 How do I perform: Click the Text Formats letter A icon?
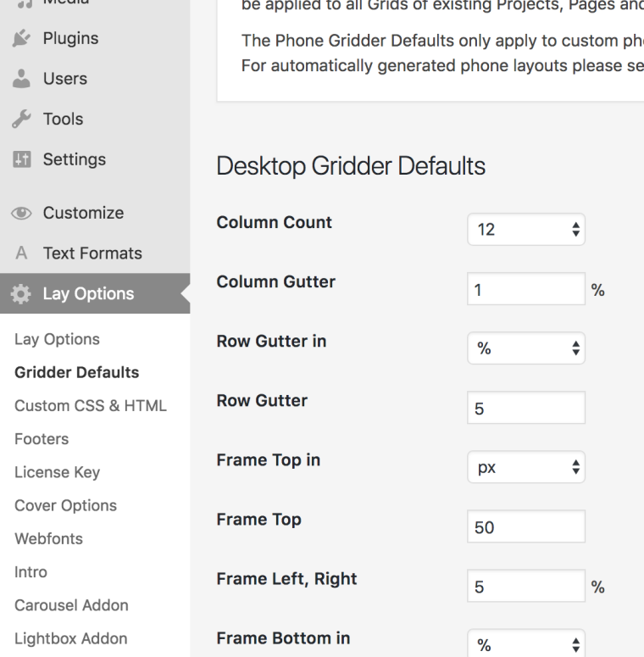21,253
